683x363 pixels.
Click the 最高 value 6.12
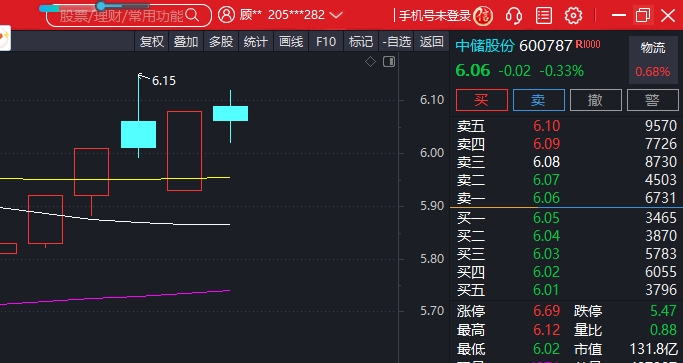[547, 330]
